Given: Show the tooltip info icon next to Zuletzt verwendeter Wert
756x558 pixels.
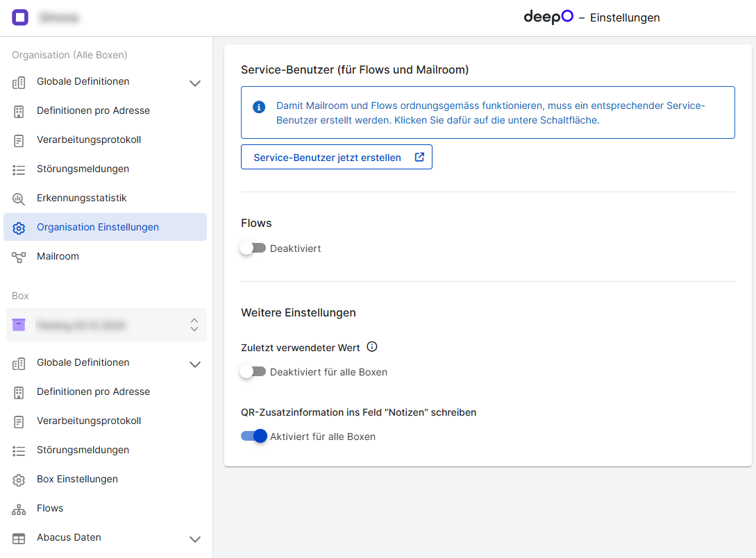Looking at the screenshot, I should [x=372, y=346].
